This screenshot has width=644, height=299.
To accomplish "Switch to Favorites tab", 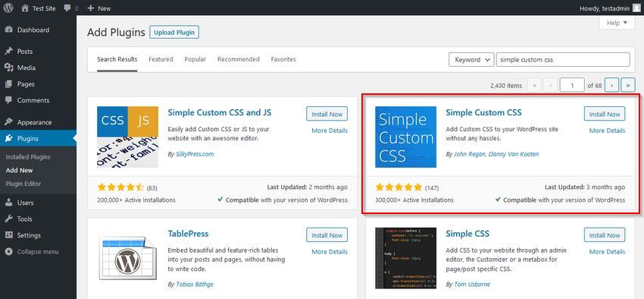I will click(x=283, y=59).
